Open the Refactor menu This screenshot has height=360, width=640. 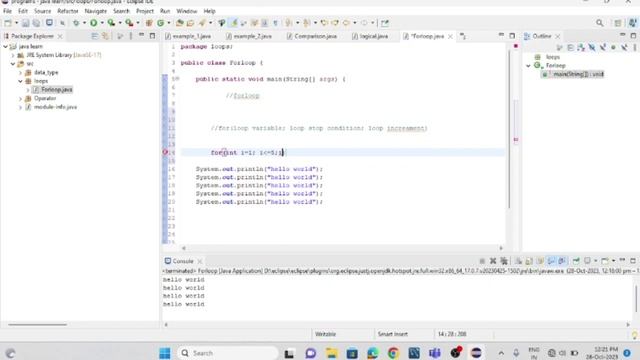click(68, 11)
